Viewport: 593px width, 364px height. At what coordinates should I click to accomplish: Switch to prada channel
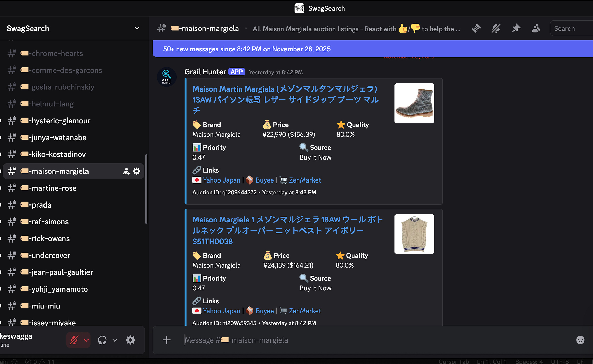(x=73, y=205)
